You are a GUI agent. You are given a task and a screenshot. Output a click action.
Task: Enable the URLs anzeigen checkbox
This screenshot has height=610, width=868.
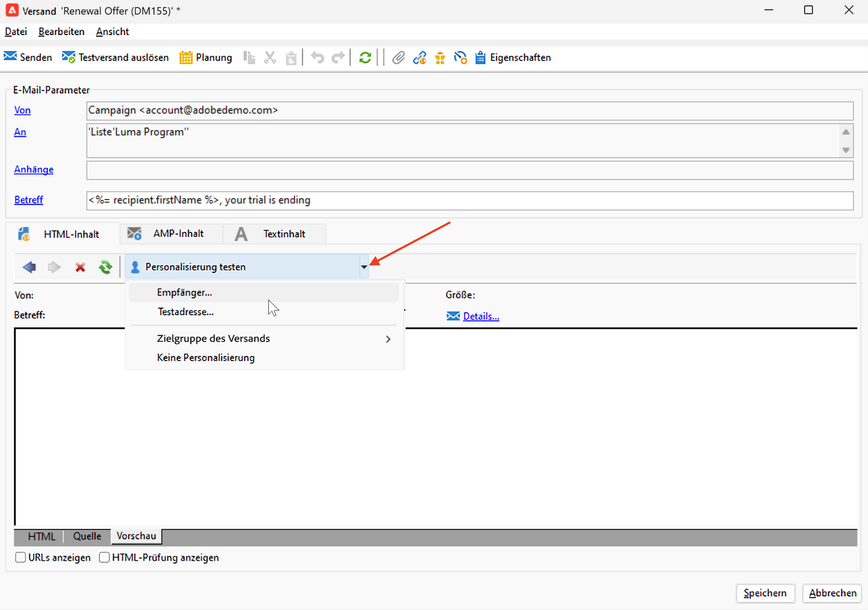pyautogui.click(x=20, y=557)
